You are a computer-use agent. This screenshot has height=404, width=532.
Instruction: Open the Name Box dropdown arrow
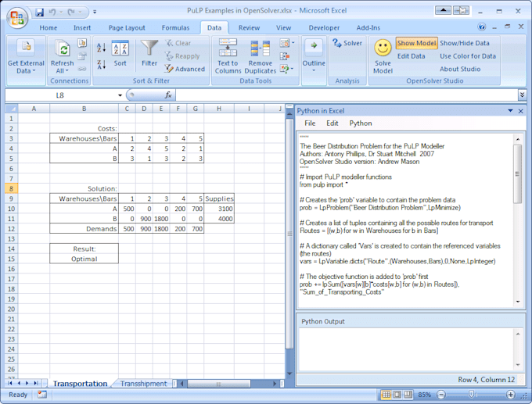pos(120,95)
